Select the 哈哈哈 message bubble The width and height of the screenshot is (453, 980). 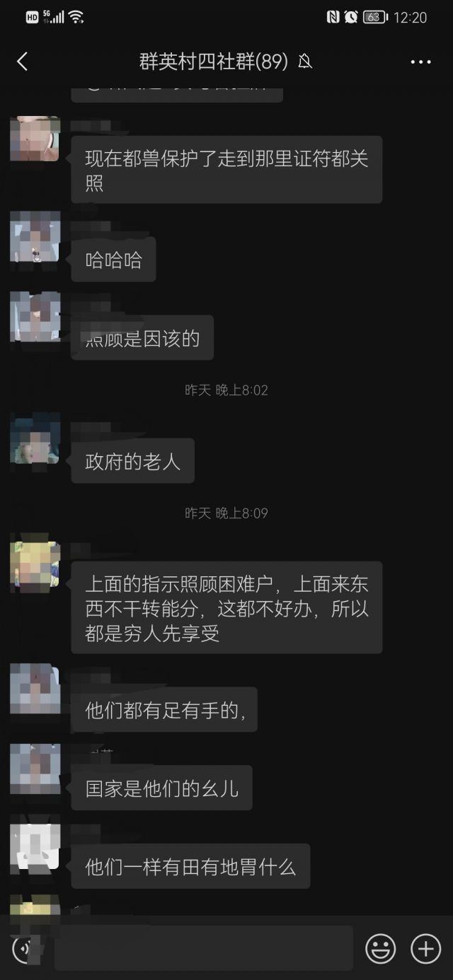pos(113,260)
